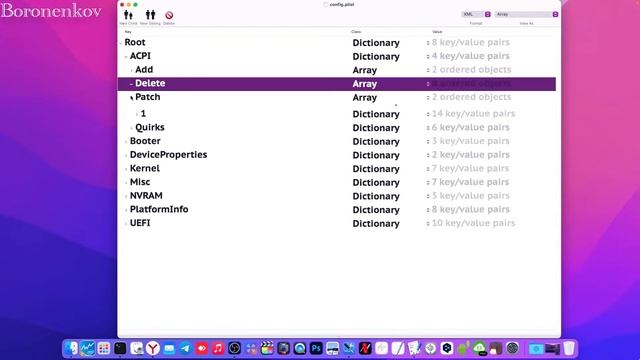The width and height of the screenshot is (640, 360).
Task: Select the ACPI key name
Action: tap(140, 56)
